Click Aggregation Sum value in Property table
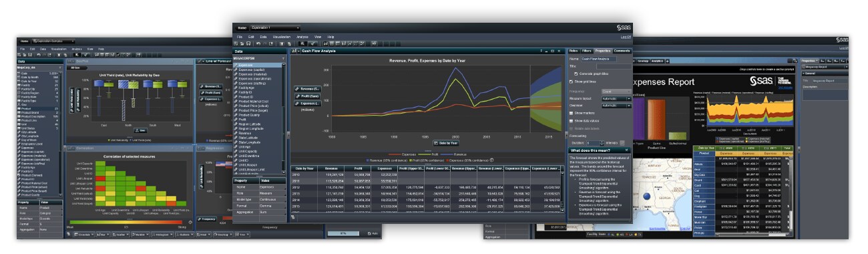 (x=271, y=212)
